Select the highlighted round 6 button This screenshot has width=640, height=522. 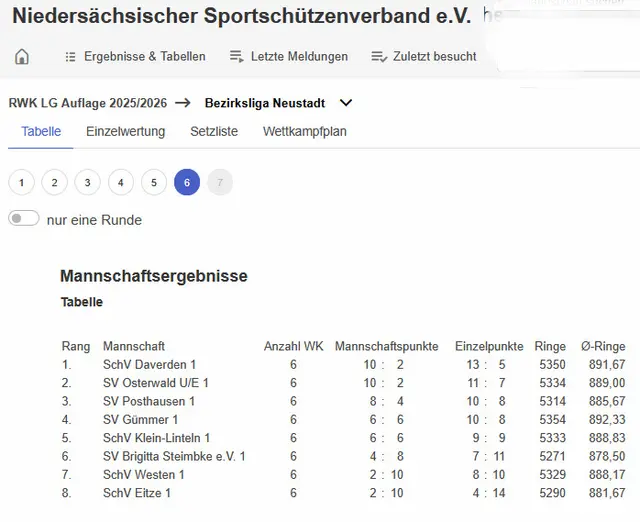187,183
